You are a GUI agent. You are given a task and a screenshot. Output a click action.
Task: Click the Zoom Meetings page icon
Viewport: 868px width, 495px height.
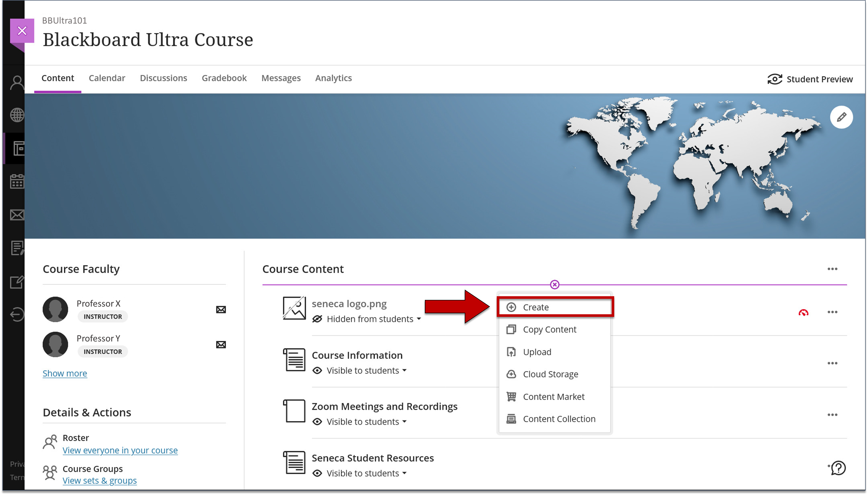pyautogui.click(x=294, y=411)
